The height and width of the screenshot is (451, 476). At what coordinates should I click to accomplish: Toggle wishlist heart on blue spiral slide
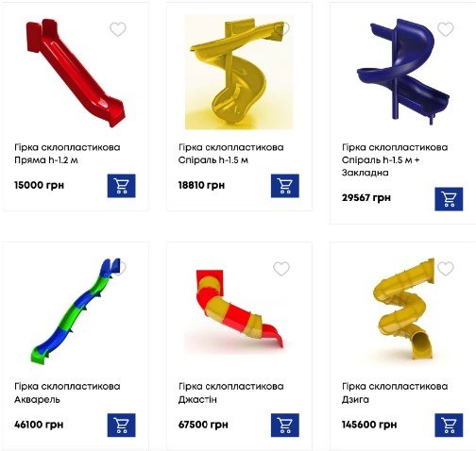coord(446,29)
